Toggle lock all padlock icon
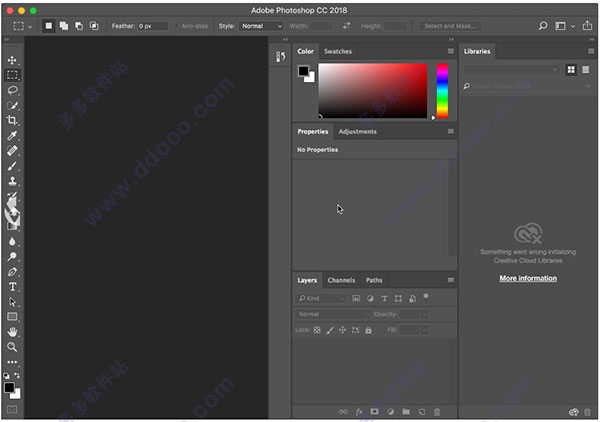The height and width of the screenshot is (422, 600). [x=368, y=330]
